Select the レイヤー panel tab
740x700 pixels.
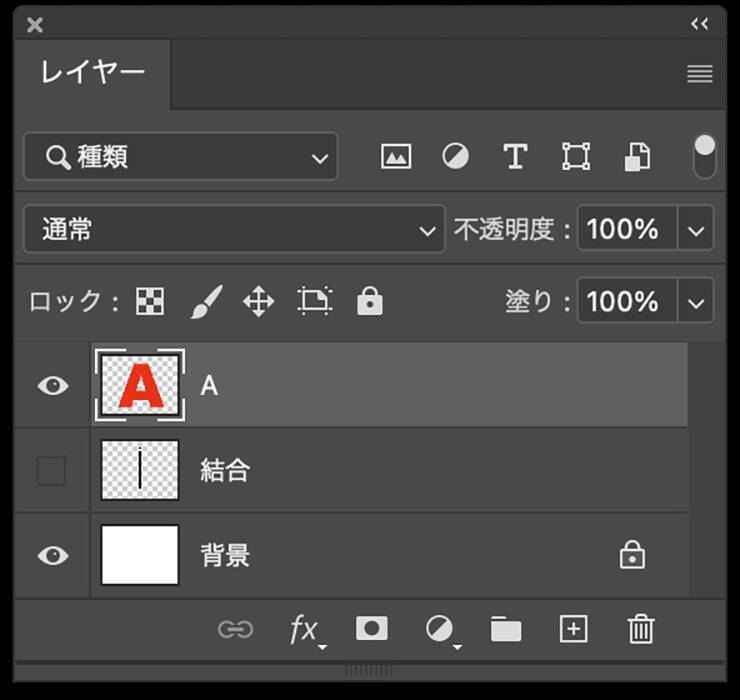click(x=92, y=73)
